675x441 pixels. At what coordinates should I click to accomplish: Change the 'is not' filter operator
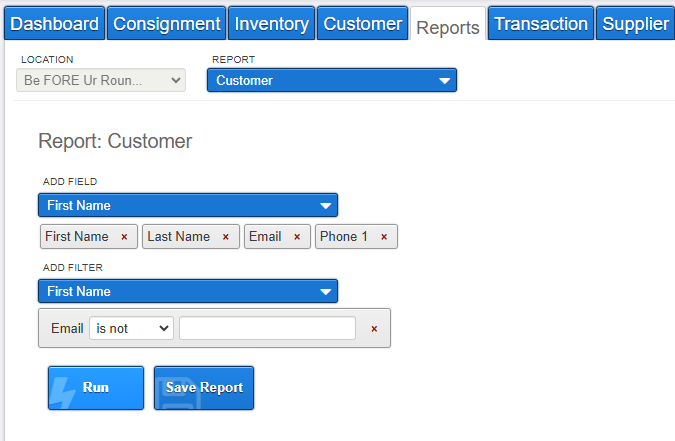[x=131, y=328]
